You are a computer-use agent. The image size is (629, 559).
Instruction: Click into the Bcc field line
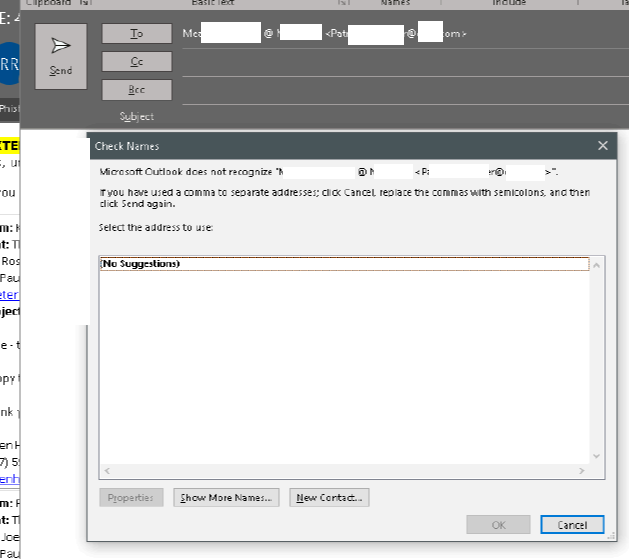pyautogui.click(x=405, y=91)
